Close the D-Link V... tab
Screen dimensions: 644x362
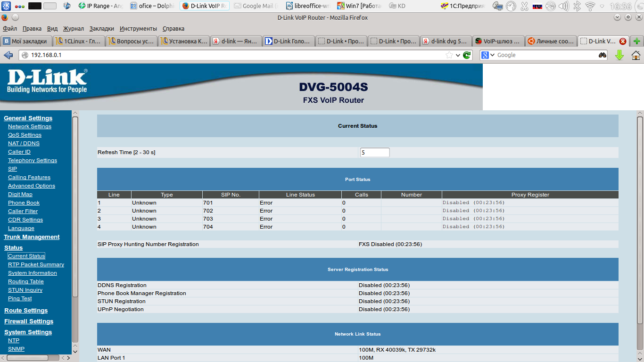point(623,41)
